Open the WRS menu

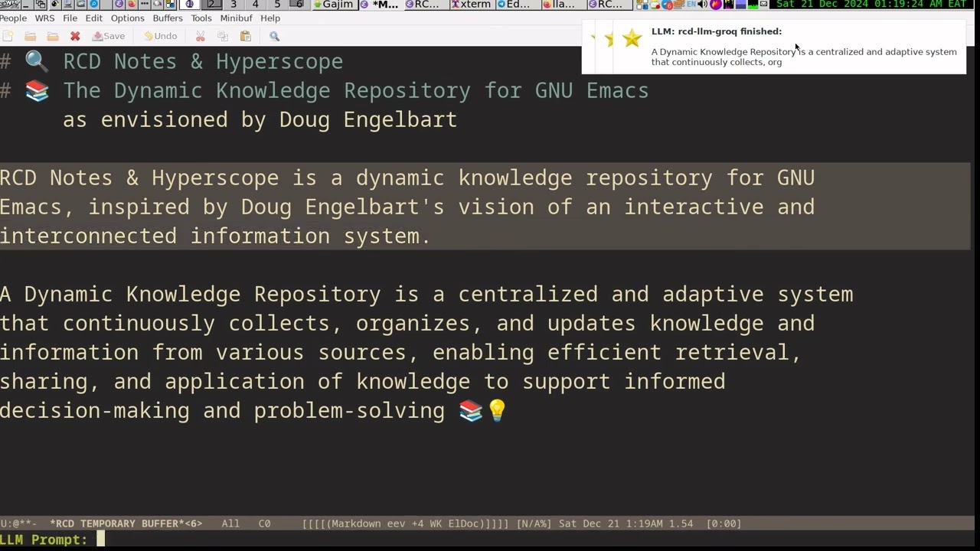(x=44, y=18)
